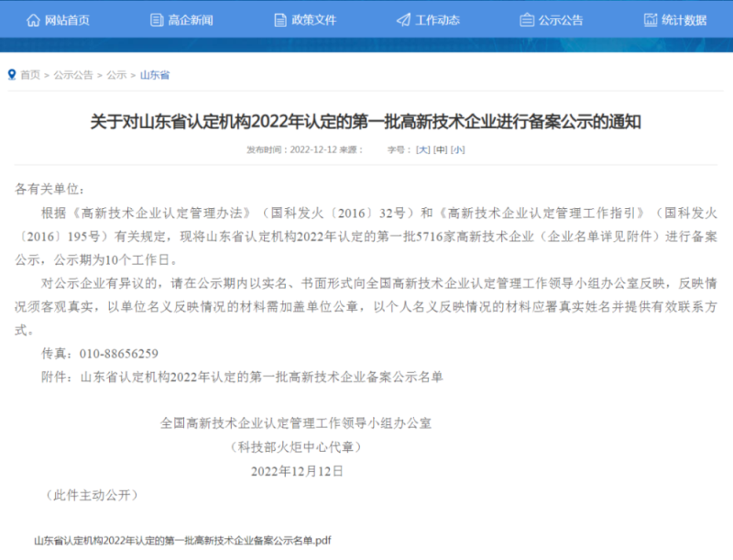Click the home icon beside 网站首页
Viewport: 733px width, 560px height.
[32, 18]
